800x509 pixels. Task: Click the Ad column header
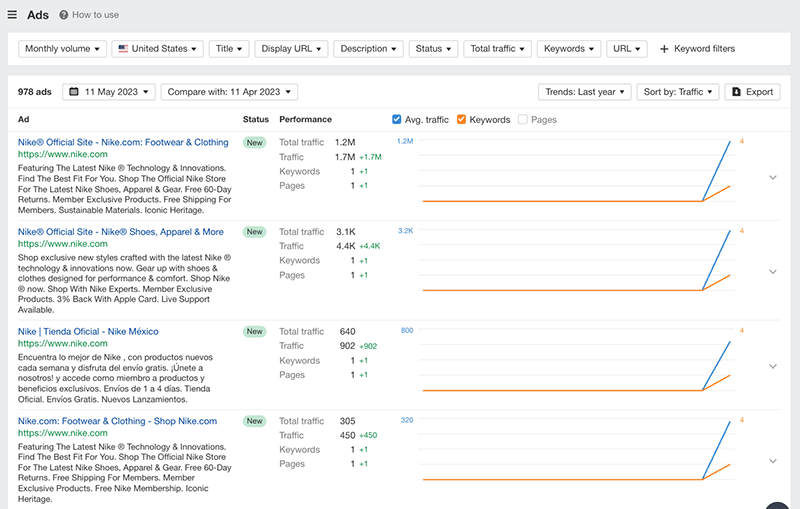23,119
